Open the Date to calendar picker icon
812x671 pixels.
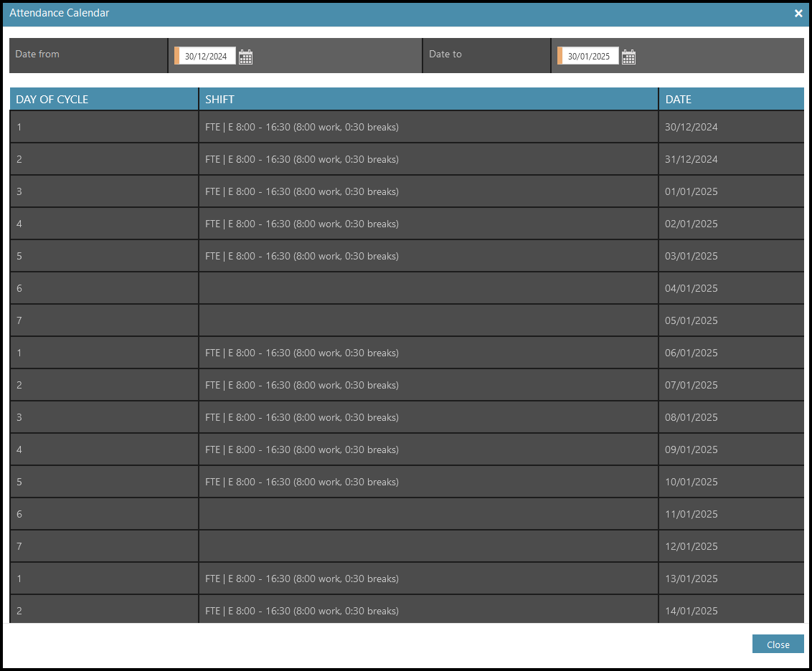click(628, 57)
